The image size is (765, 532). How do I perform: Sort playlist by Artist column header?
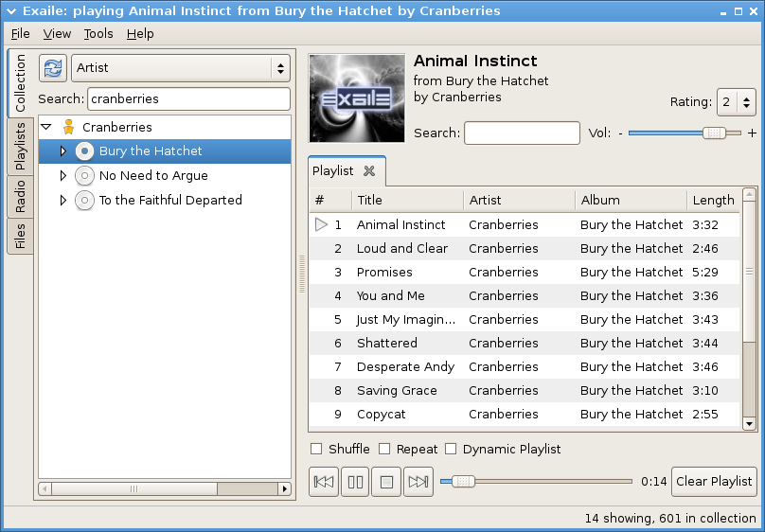click(x=519, y=201)
